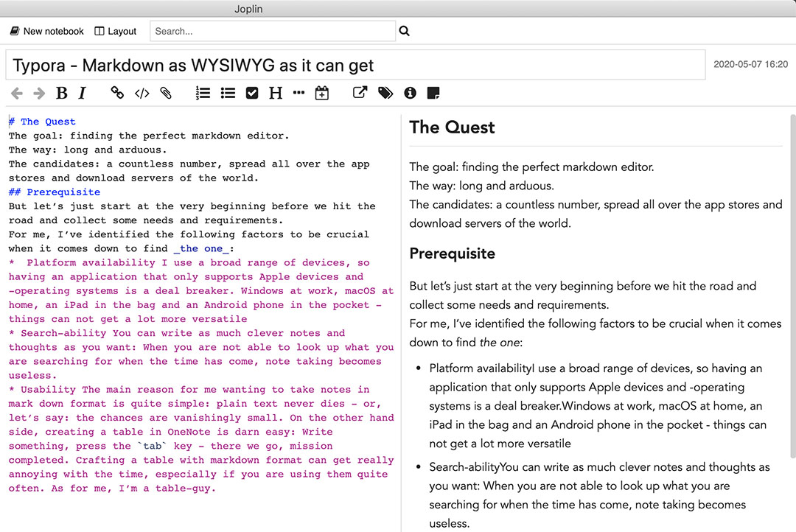This screenshot has width=796, height=532.
Task: Click the magnifier search icon
Action: [x=404, y=31]
